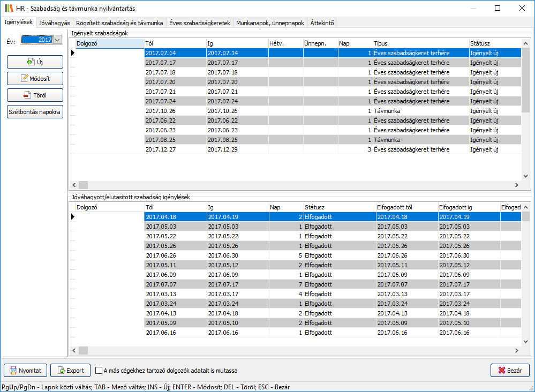Sort by the Típus column header
The image size is (535, 392).
tap(420, 43)
